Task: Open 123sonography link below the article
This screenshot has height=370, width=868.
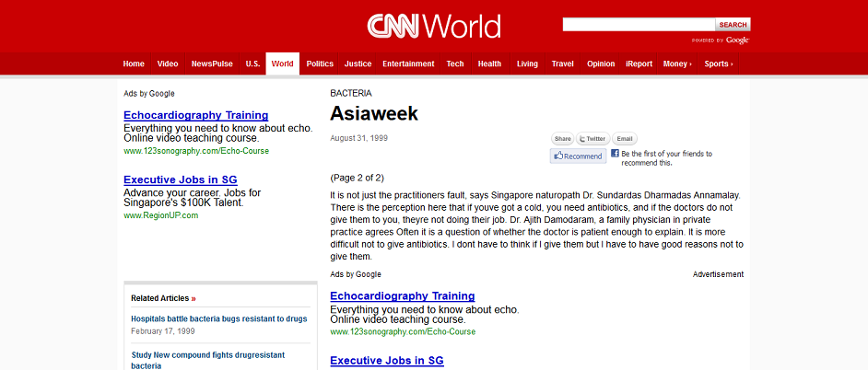Action: coord(403,332)
